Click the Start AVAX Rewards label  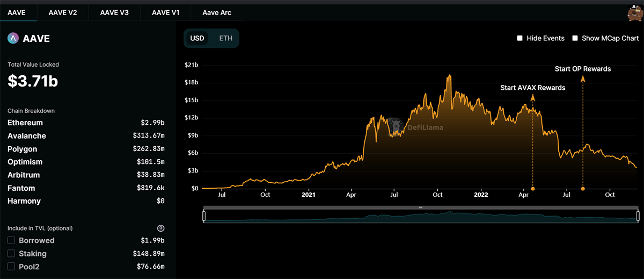pyautogui.click(x=532, y=88)
